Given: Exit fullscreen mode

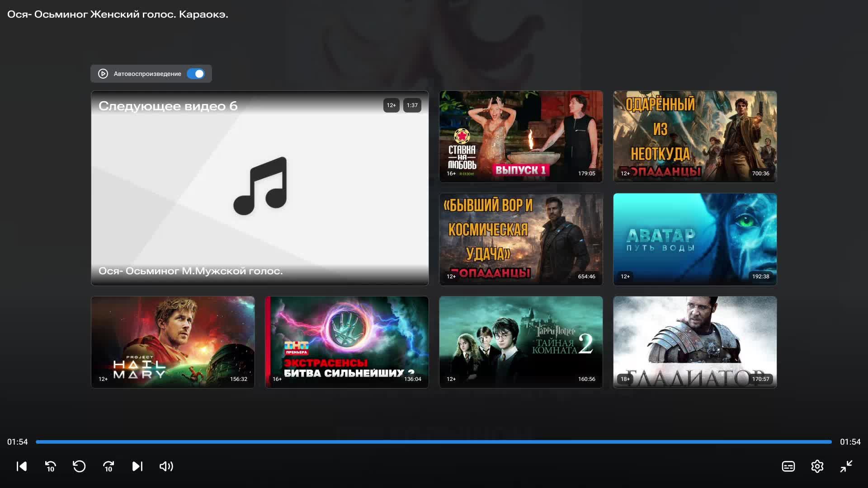Looking at the screenshot, I should tap(846, 466).
